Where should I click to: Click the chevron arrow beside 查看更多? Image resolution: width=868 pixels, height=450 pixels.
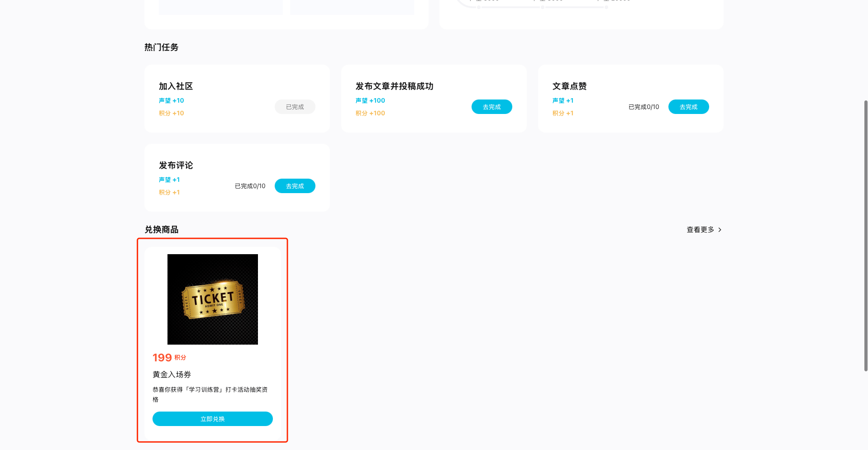[720, 230]
